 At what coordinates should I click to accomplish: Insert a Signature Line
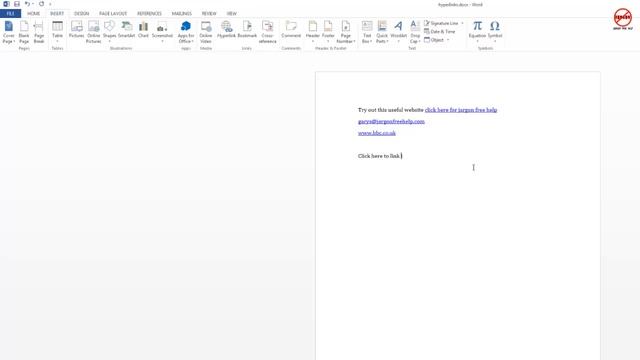point(441,23)
